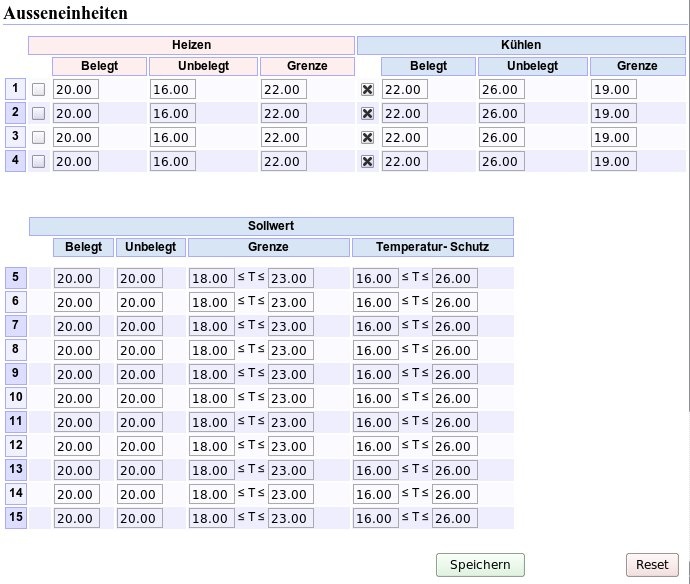Focus Heizen Unbelegt field in row 2

pos(172,114)
